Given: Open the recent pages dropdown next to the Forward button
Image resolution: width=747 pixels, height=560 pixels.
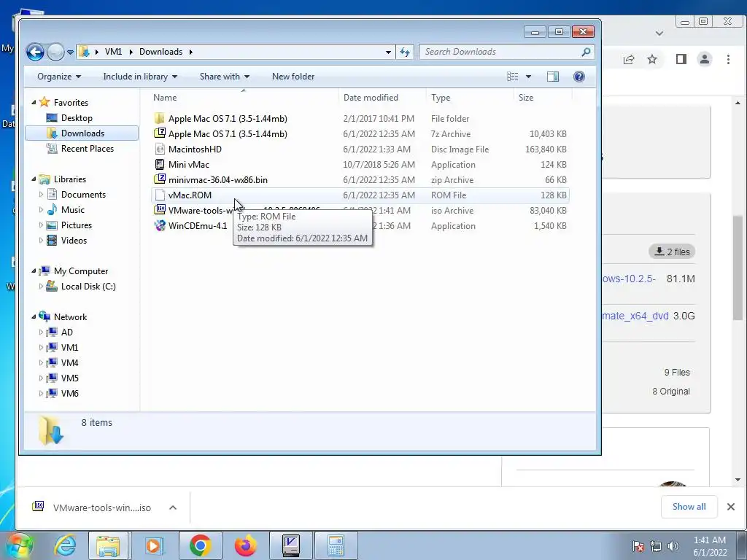Looking at the screenshot, I should point(70,52).
